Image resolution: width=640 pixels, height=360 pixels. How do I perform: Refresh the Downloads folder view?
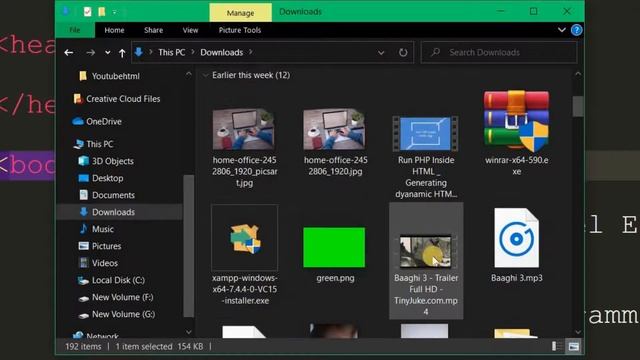(403, 52)
